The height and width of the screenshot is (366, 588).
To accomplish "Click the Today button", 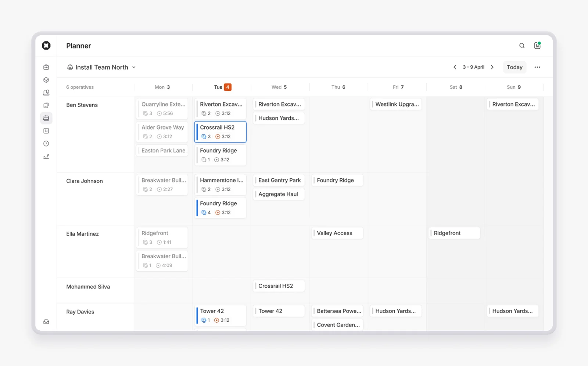I will [x=514, y=67].
